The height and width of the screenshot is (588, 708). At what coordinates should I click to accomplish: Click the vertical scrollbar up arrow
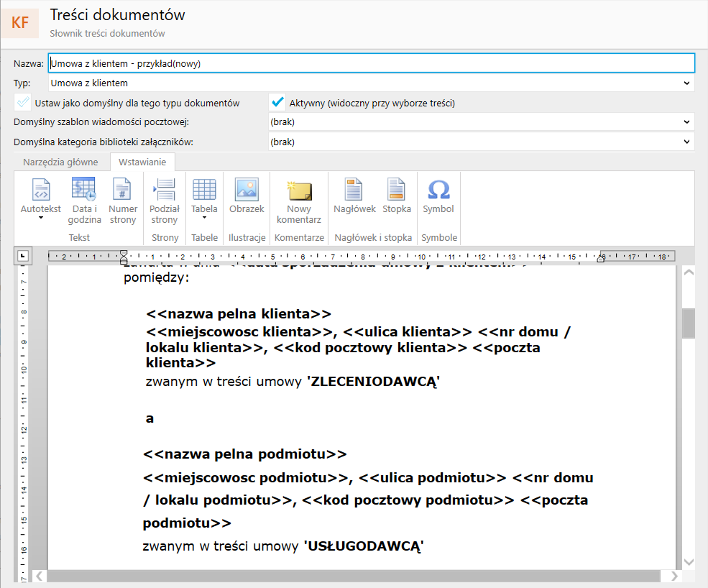click(689, 272)
